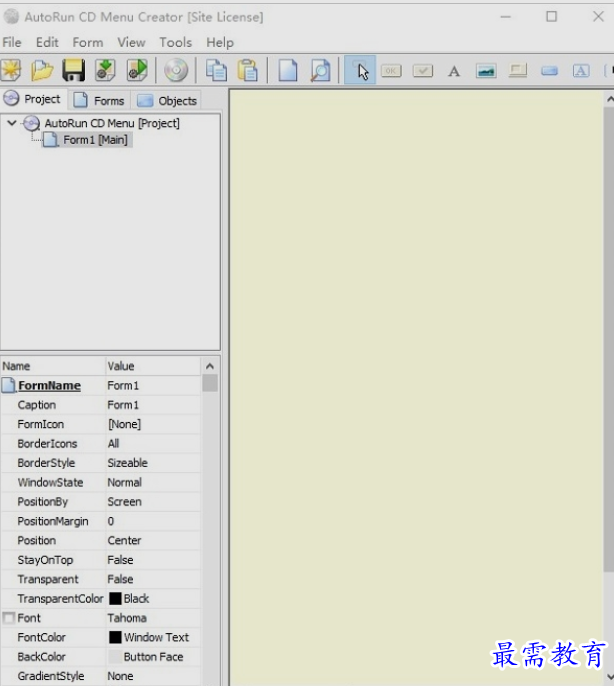Select the text label 'A' tool
Image resolution: width=614 pixels, height=686 pixels.
point(453,71)
